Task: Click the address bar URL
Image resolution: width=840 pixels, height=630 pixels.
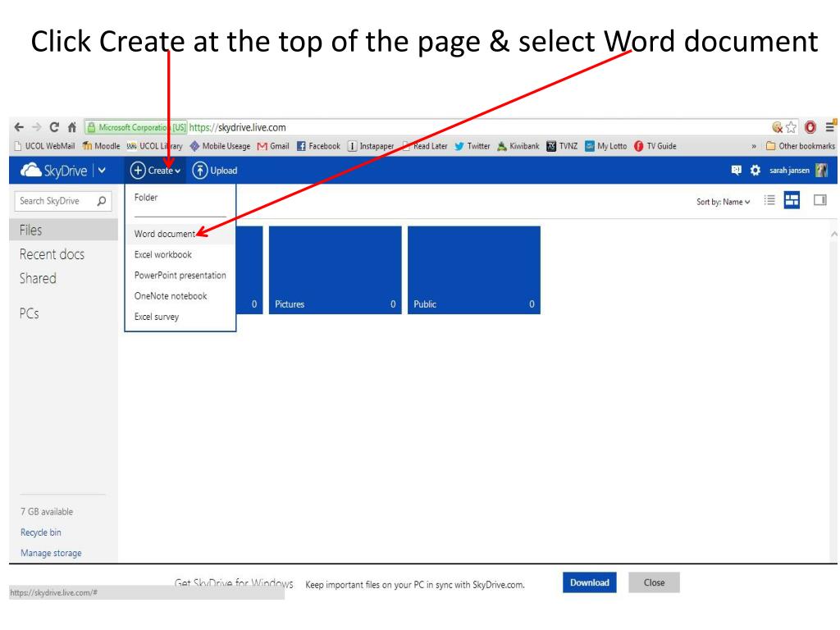Action: [237, 127]
